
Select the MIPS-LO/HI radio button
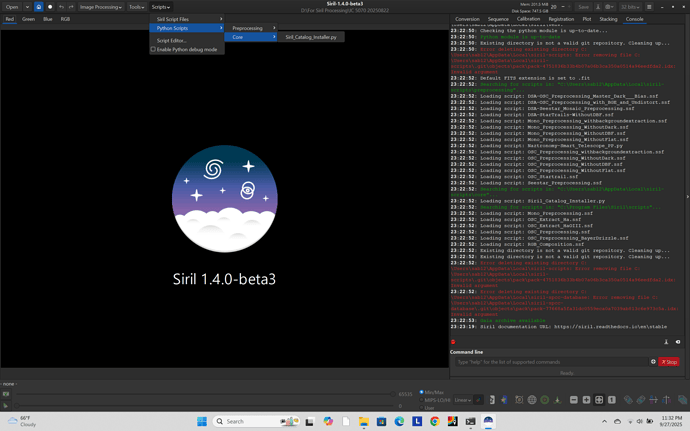pyautogui.click(x=421, y=400)
